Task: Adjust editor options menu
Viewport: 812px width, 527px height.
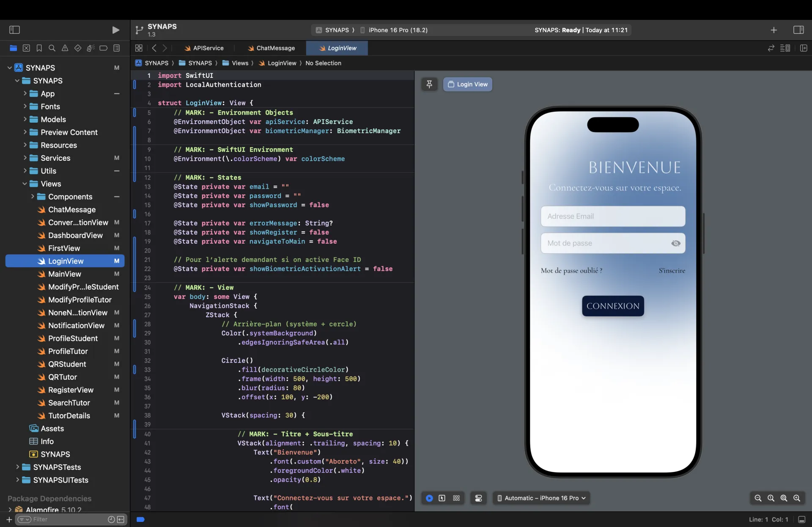Action: [785, 48]
